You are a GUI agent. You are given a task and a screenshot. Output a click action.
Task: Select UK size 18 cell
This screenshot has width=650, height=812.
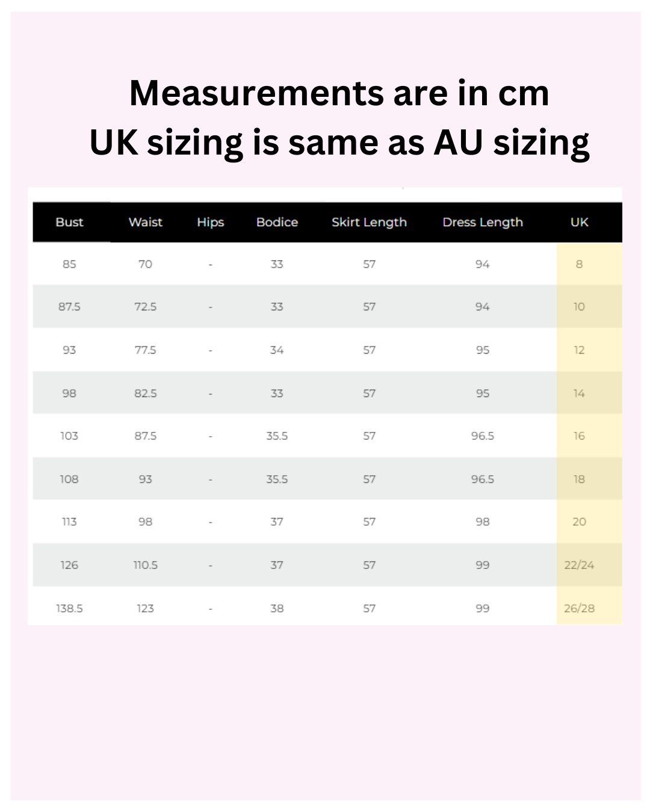pos(579,479)
